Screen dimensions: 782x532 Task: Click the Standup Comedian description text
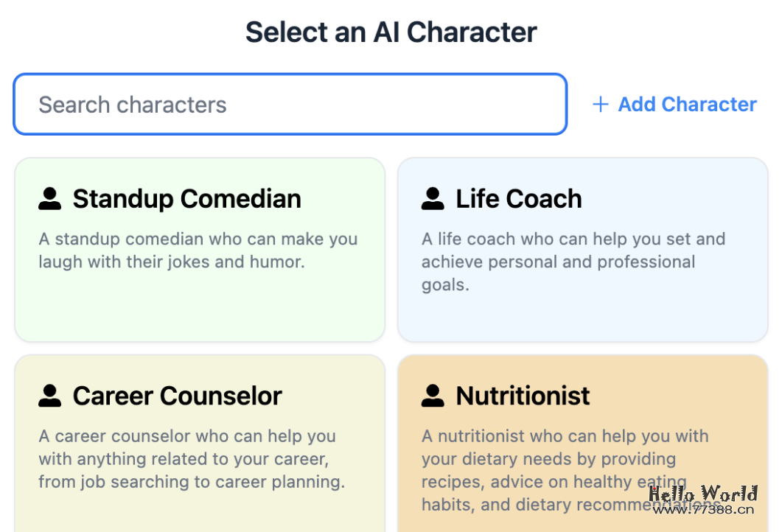coord(198,250)
